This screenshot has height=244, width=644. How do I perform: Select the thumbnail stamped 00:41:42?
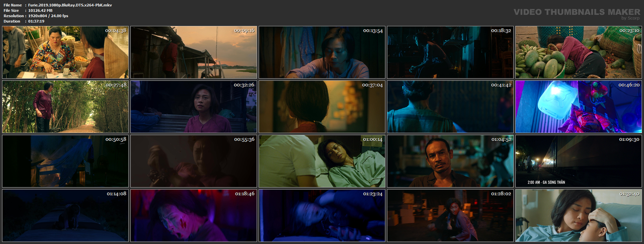[x=450, y=107]
